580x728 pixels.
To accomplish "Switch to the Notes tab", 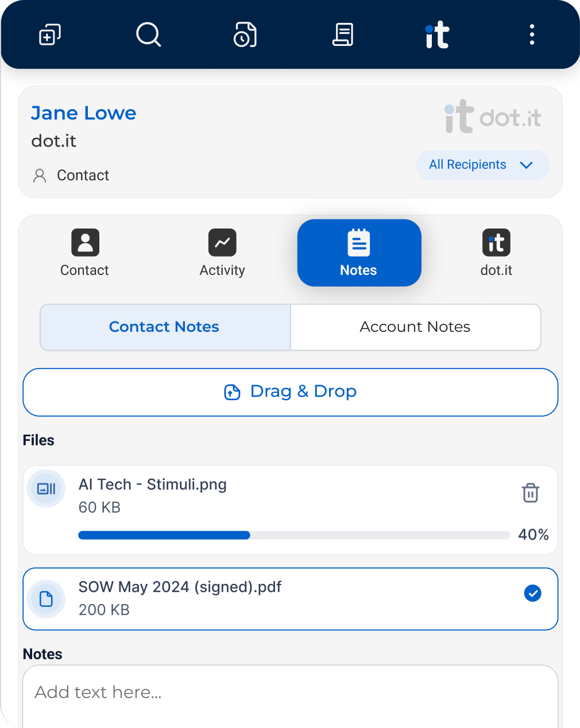I will (359, 253).
